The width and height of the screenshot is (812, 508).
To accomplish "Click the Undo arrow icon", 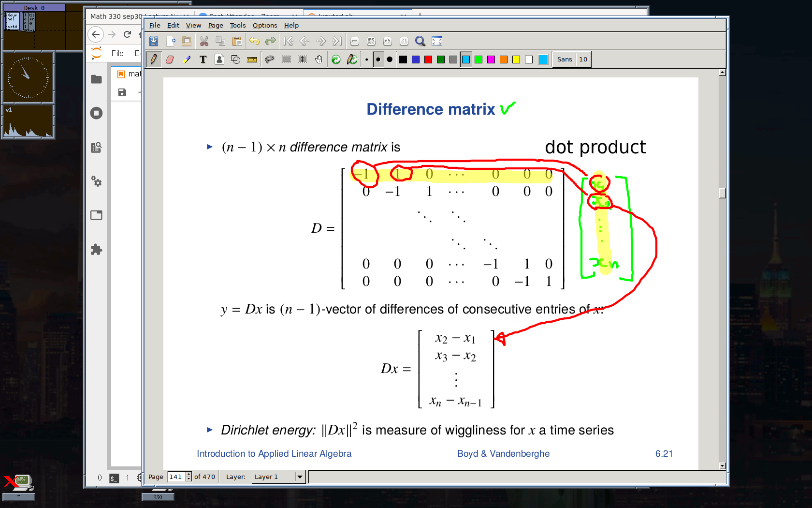I will (x=254, y=41).
